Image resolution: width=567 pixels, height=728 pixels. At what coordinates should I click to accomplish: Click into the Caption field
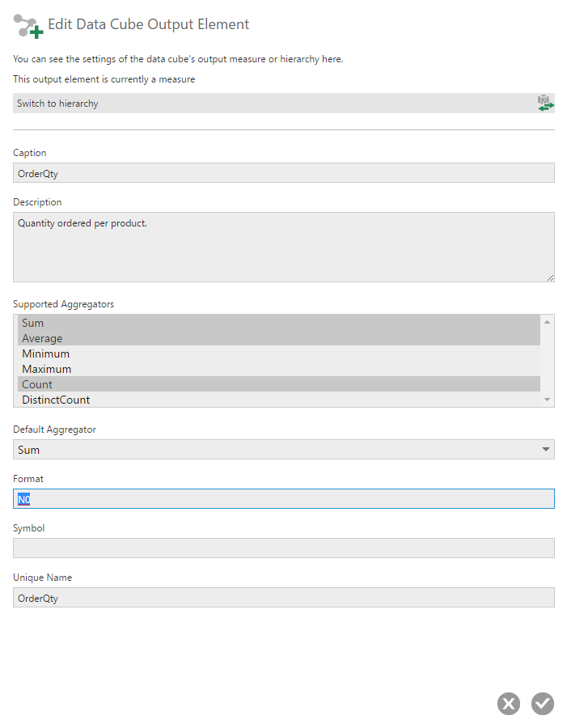point(284,173)
